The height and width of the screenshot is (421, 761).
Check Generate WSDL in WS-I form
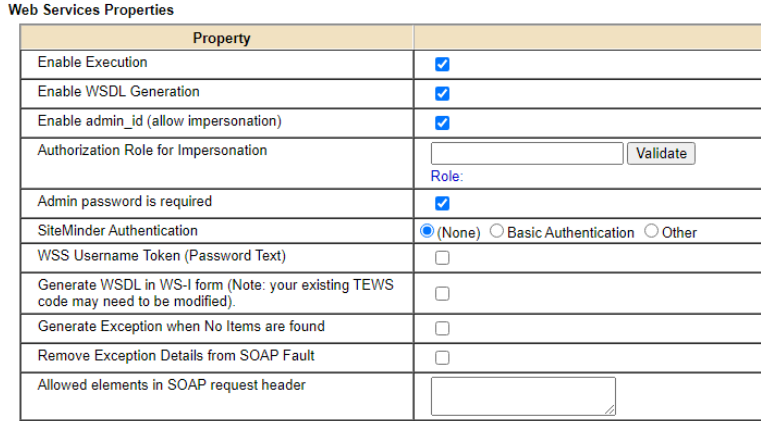pyautogui.click(x=442, y=294)
